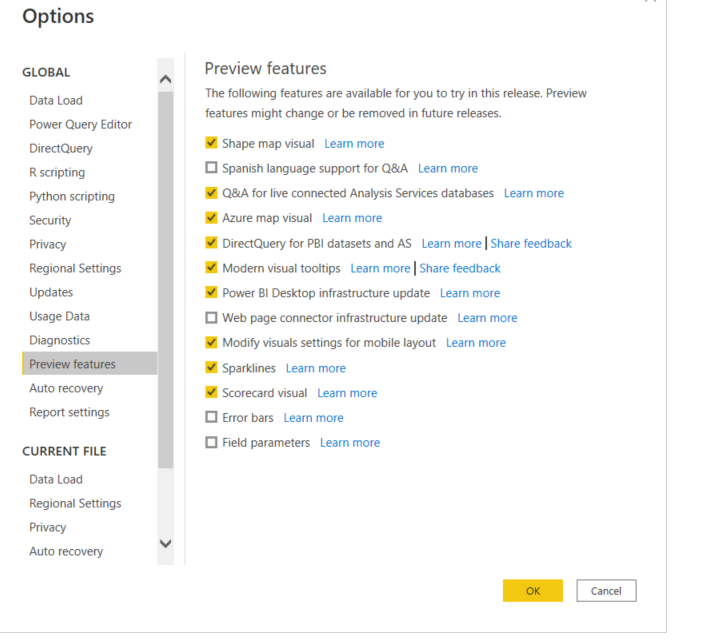Select Power Query Editor settings

click(80, 124)
